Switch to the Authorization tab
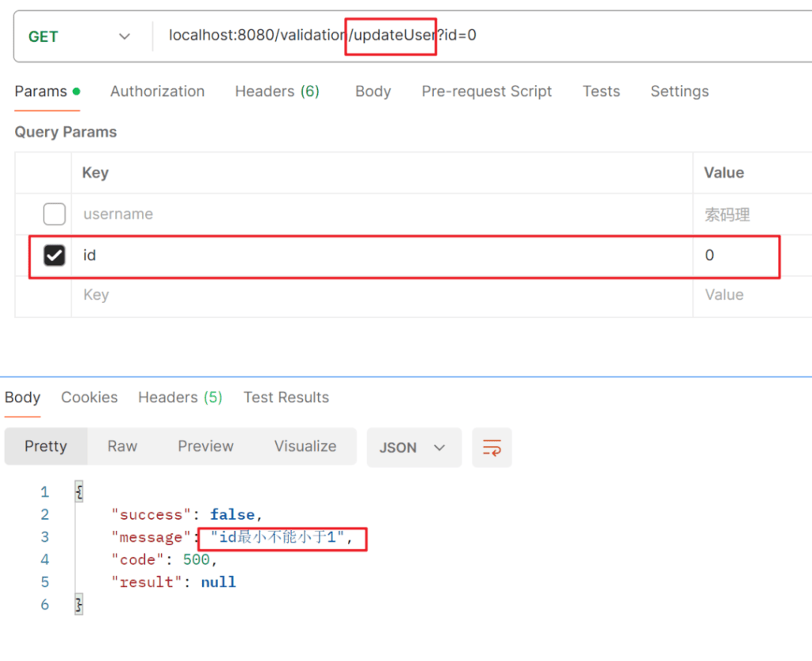 pos(157,91)
